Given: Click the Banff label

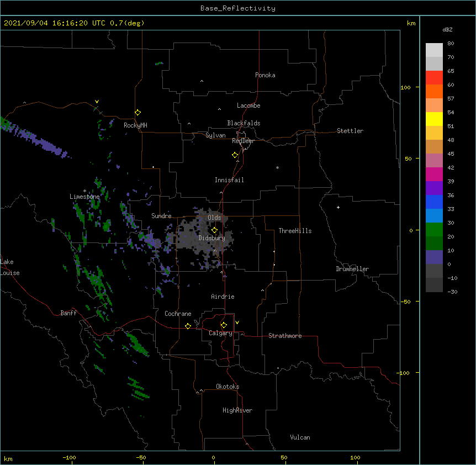Looking at the screenshot, I should (x=68, y=313).
